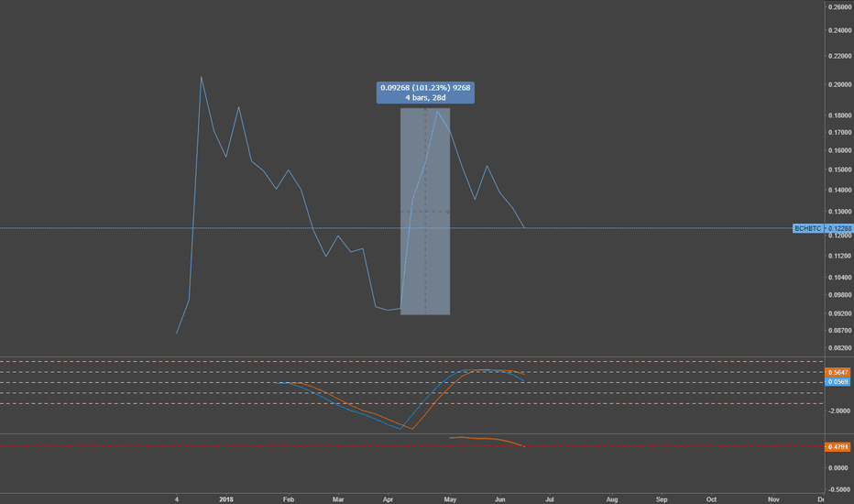Viewport: 854px width, 504px height.
Task: Click the Aug label on time axis
Action: 612,499
